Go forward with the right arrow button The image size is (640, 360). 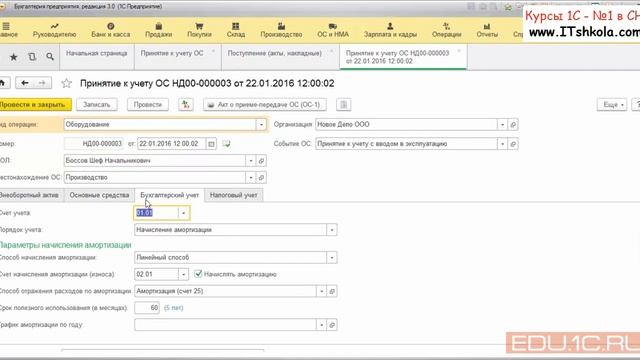tap(42, 83)
